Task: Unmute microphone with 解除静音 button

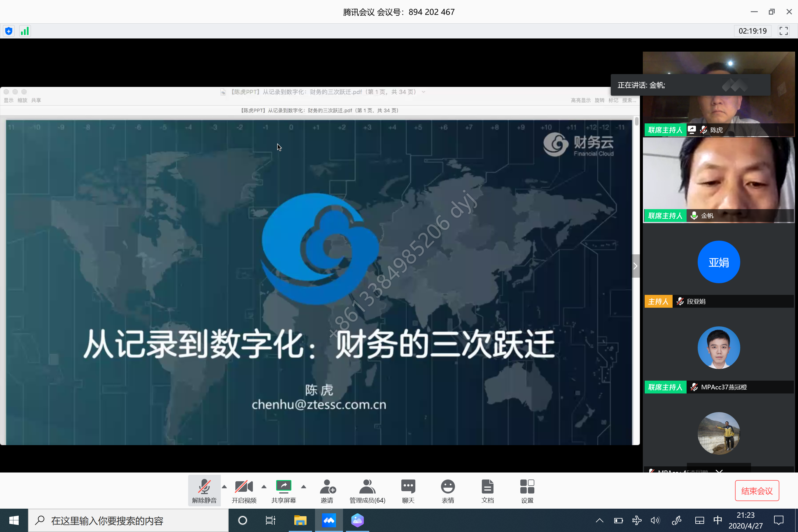Action: pyautogui.click(x=204, y=491)
